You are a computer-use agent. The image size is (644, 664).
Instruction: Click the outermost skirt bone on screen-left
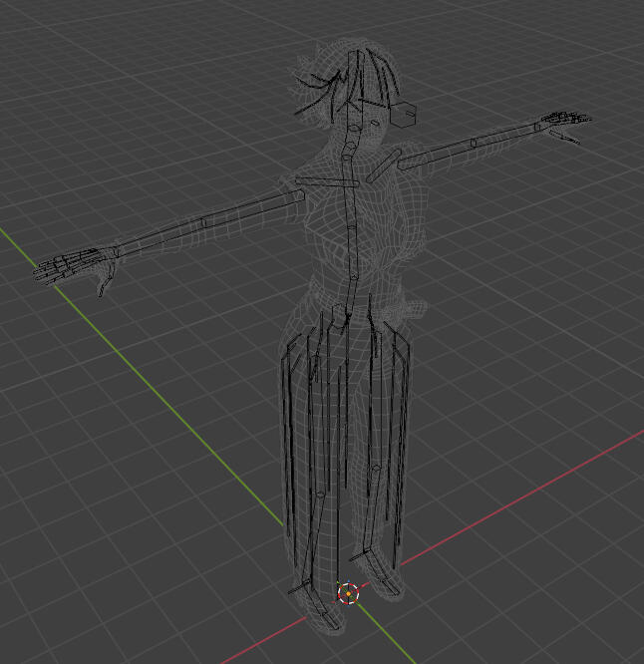click(x=286, y=439)
